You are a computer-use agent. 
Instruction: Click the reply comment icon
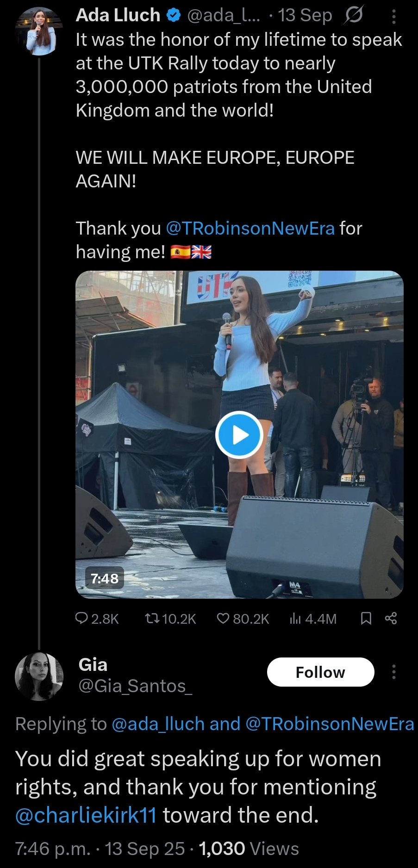[82, 618]
